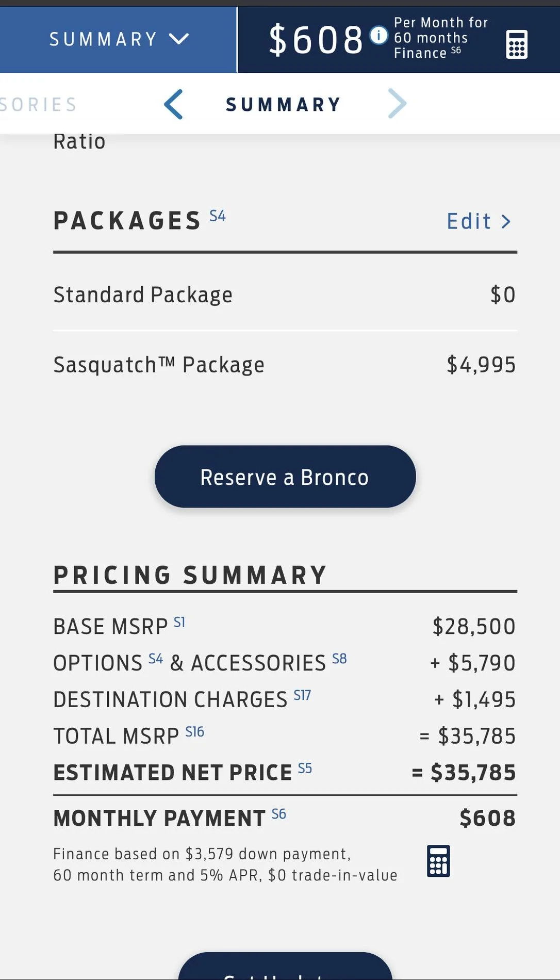This screenshot has height=980, width=560.
Task: Open S17 footnote beside Destination Charges
Action: pyautogui.click(x=302, y=695)
